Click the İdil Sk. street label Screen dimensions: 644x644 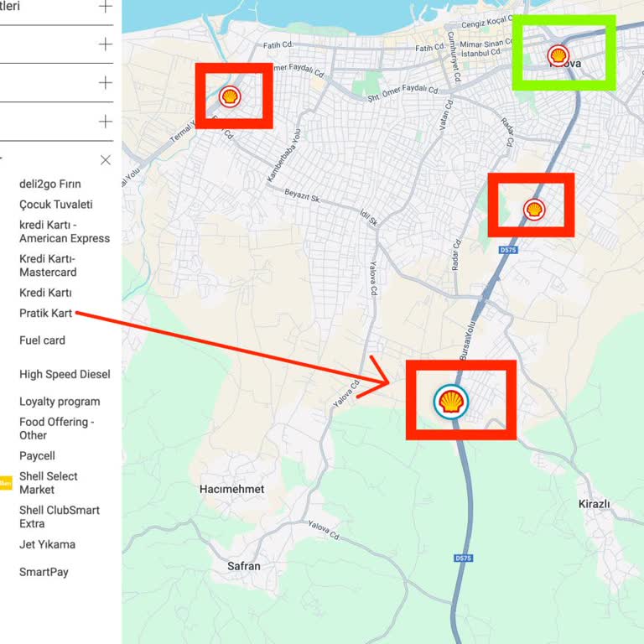tap(369, 218)
